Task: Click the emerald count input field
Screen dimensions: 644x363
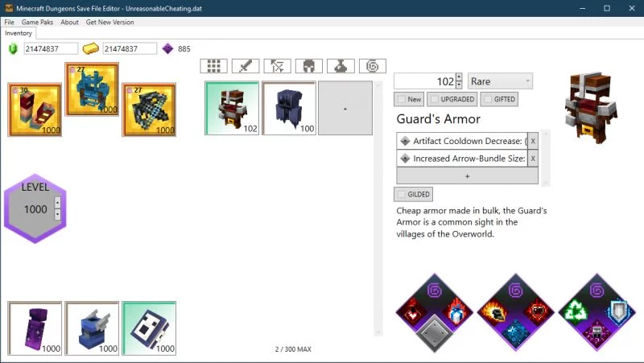Action: (51, 49)
